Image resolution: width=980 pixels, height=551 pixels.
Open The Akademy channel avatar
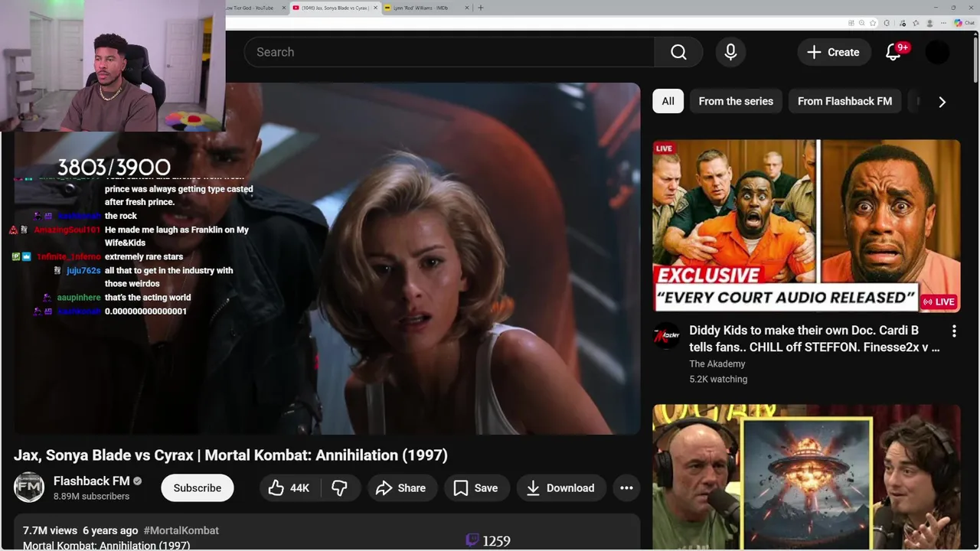point(666,336)
